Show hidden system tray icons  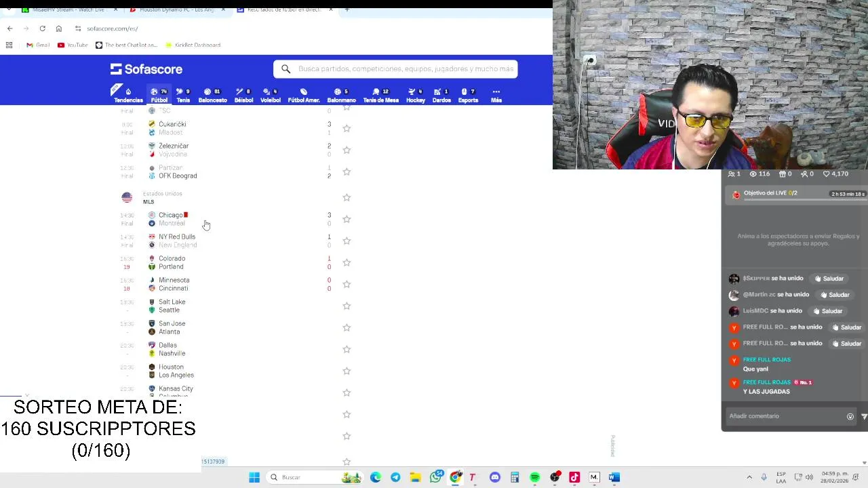click(749, 477)
